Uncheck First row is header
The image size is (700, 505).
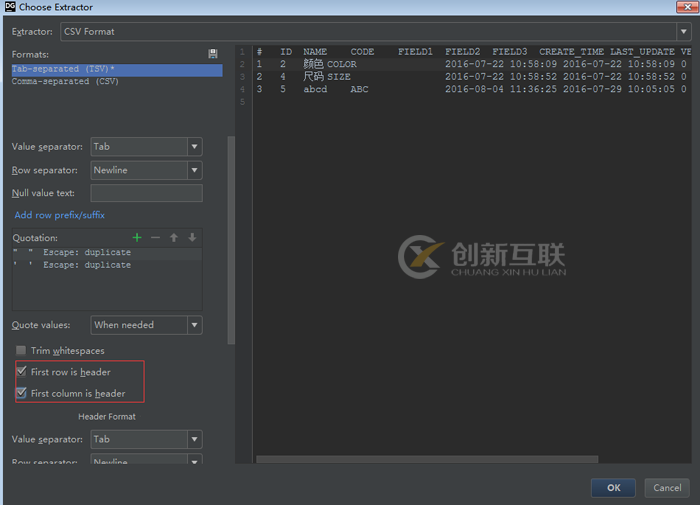(x=21, y=371)
